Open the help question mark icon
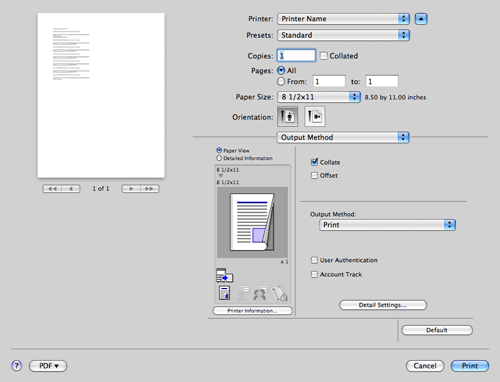Viewport: 500px width, 382px height. tap(17, 366)
